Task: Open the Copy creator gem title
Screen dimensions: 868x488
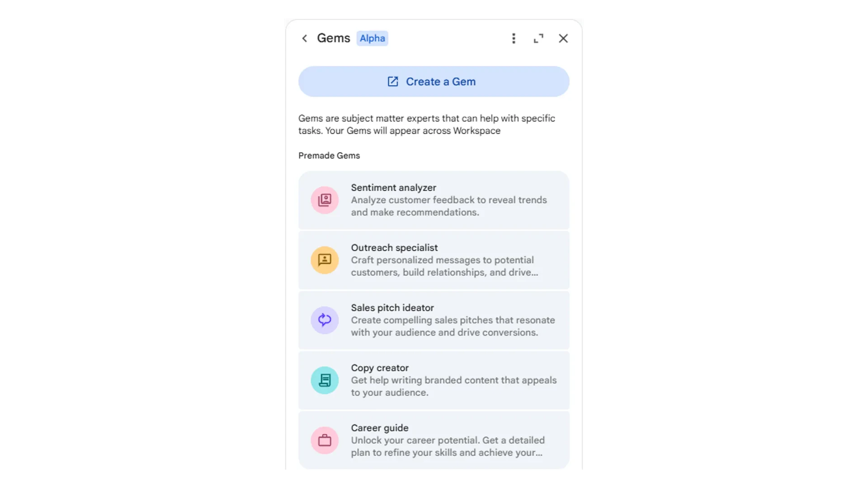Action: [x=380, y=368]
